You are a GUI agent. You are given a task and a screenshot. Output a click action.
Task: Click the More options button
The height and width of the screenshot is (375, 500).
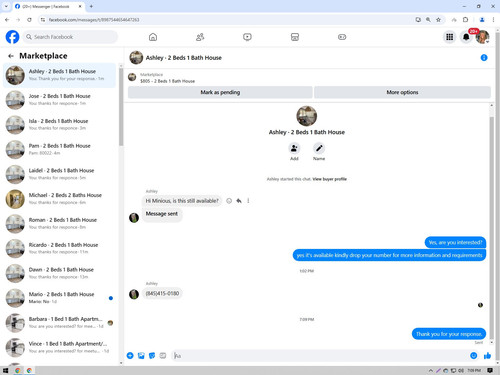pos(402,92)
